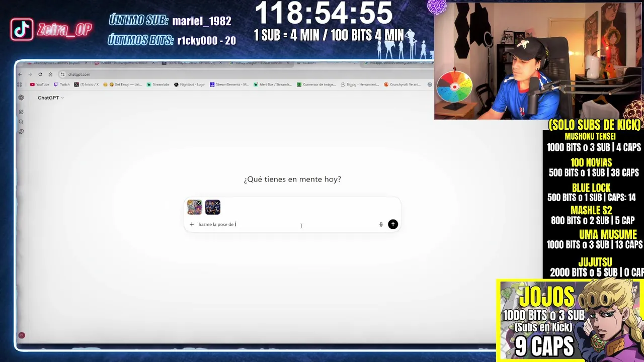Open the attach plus menu in the prompt box
644x362 pixels.
(x=192, y=224)
